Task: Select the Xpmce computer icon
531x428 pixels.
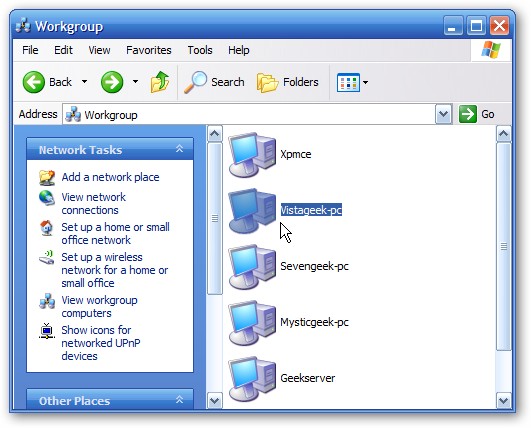Action: (x=252, y=155)
